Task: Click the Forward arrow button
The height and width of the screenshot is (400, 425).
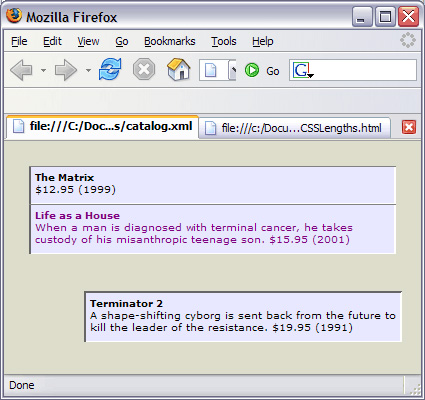Action: coord(66,70)
